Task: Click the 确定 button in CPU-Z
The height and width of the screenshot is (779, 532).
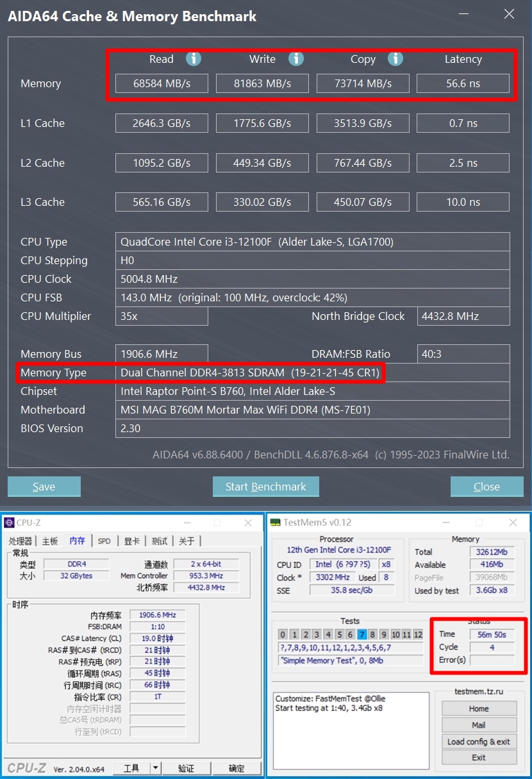Action: click(237, 768)
